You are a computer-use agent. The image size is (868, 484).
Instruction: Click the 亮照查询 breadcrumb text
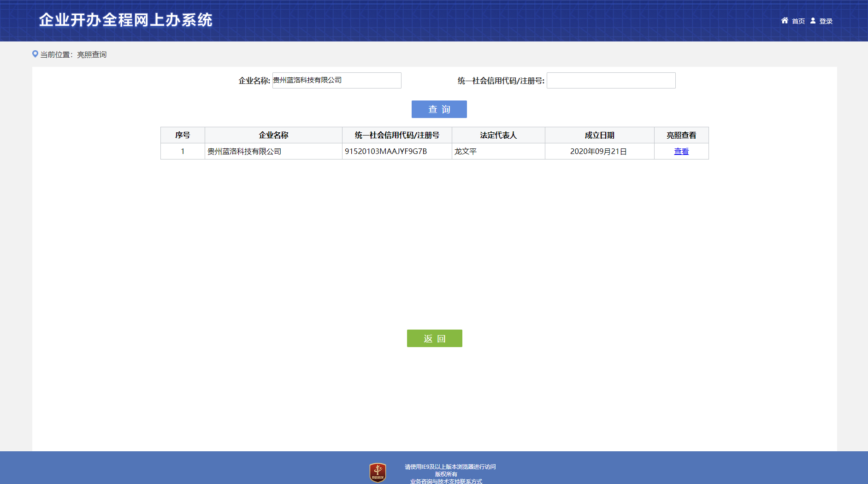pos(92,54)
